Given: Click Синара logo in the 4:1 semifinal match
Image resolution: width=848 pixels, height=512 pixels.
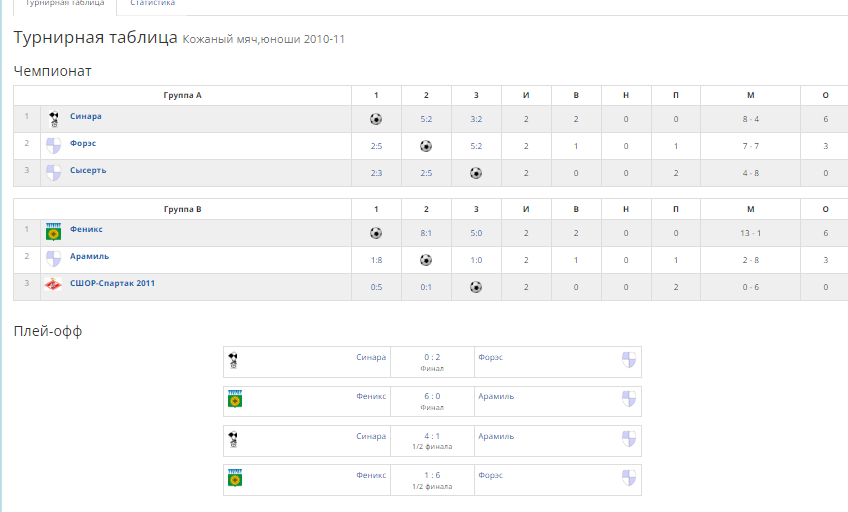Looking at the screenshot, I should (233, 439).
